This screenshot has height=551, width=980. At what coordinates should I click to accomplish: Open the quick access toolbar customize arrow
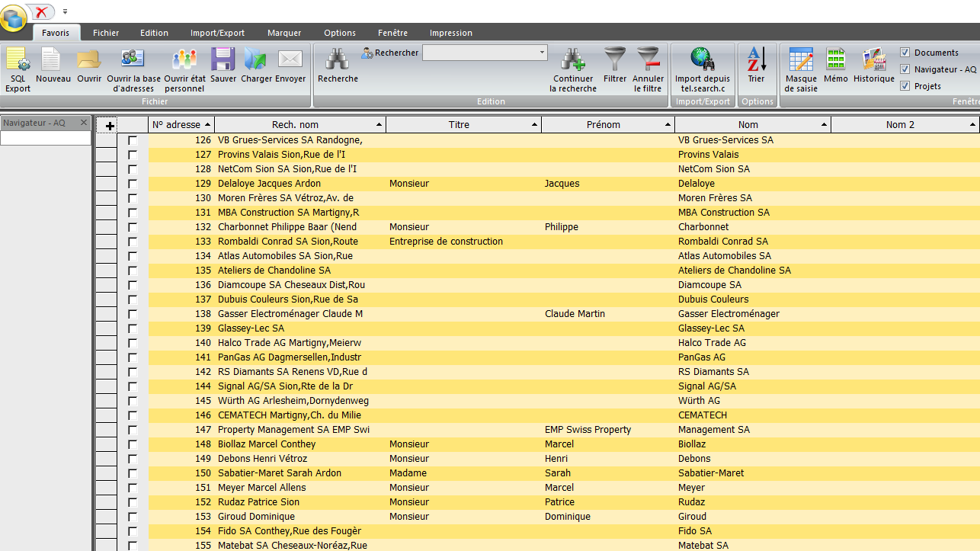66,11
